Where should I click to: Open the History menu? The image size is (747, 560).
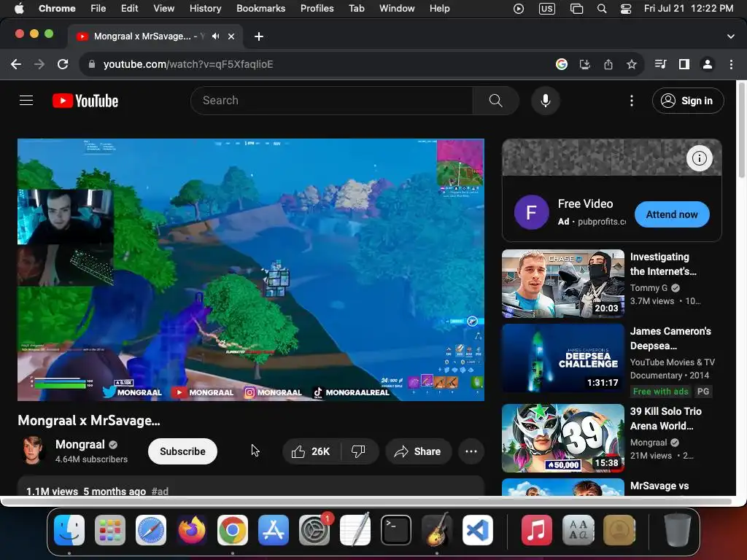pos(205,9)
